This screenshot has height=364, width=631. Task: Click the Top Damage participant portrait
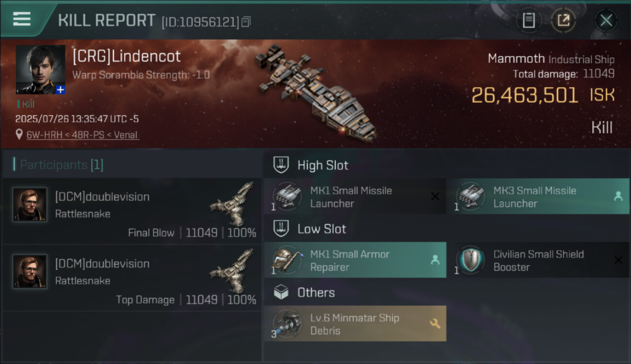tap(30, 272)
